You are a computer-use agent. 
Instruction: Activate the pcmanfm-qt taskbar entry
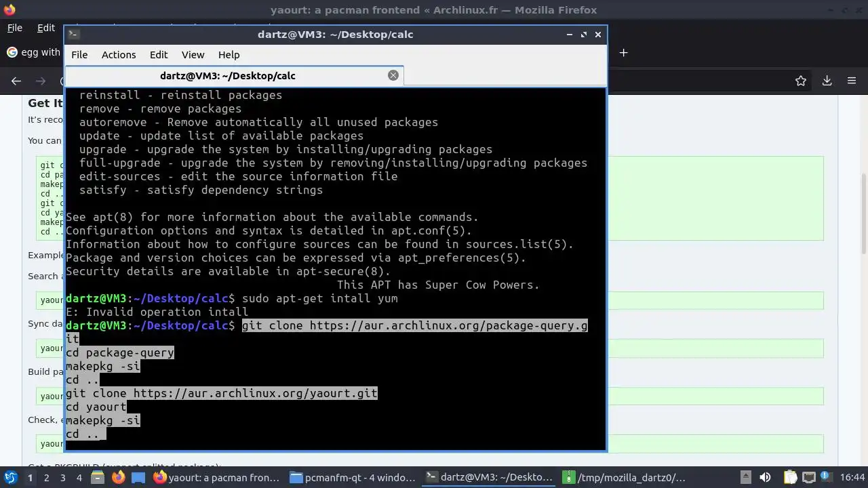(353, 478)
